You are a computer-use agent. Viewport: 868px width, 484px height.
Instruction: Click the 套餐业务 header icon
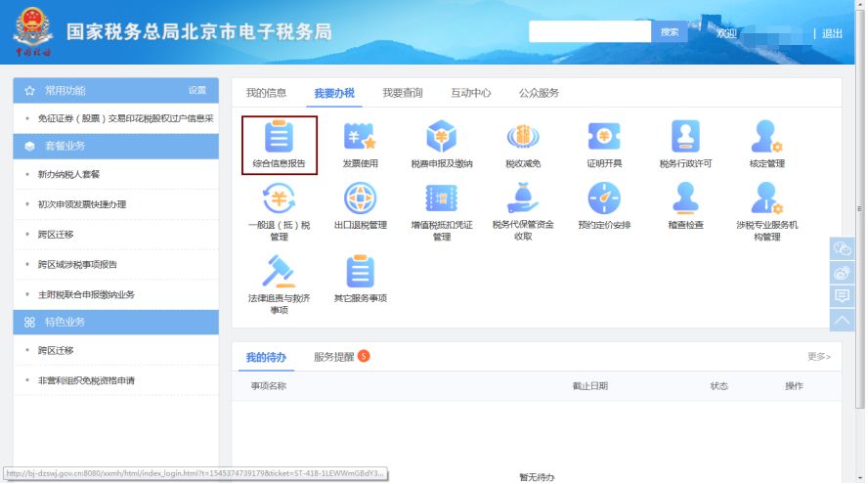tap(30, 147)
